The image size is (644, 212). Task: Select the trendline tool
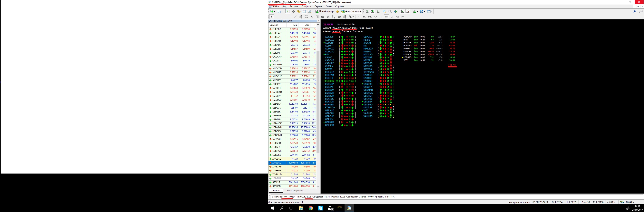(295, 17)
